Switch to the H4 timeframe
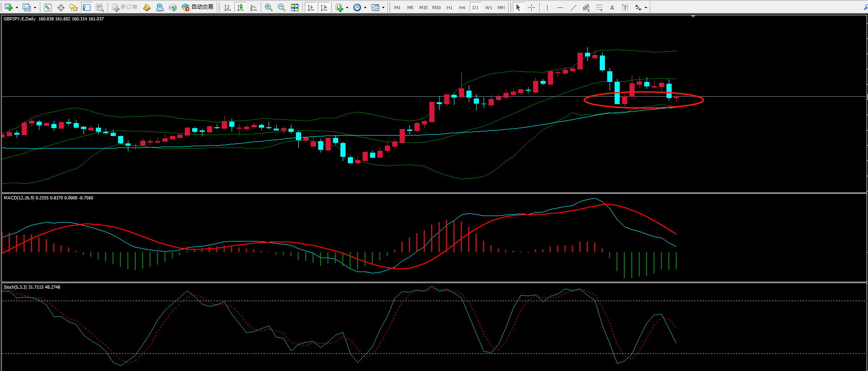Image resolution: width=868 pixels, height=371 pixels. click(x=462, y=7)
